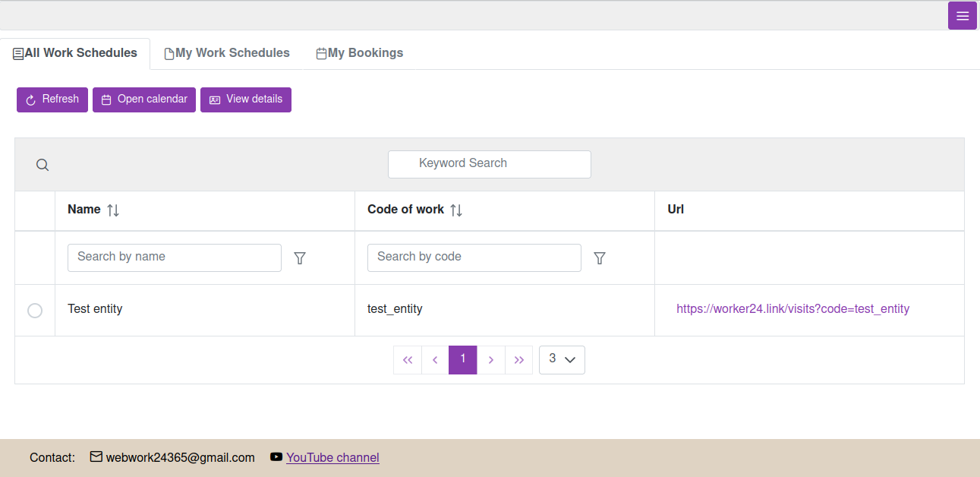Click the YouTube icon in the footer
Screen dimensions: 980x477
[276, 457]
